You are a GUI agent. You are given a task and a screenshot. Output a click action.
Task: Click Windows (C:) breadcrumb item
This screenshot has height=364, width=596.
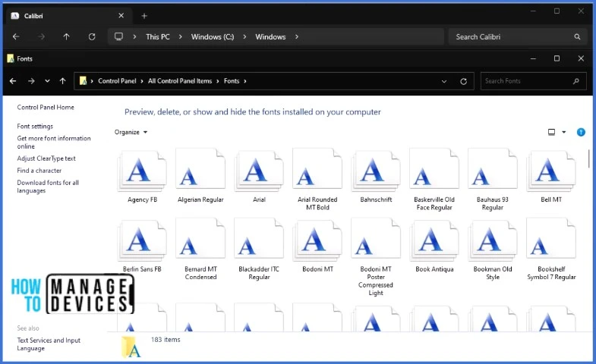(x=213, y=37)
